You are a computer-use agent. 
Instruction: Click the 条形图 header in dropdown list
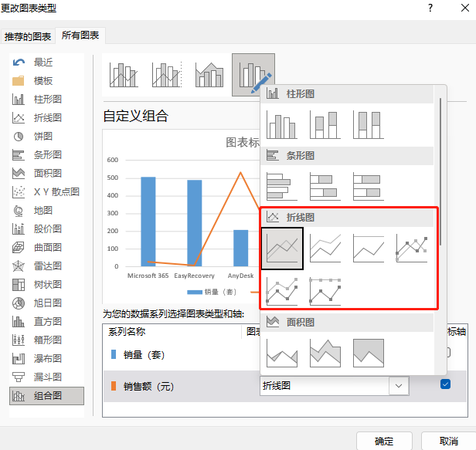[x=347, y=156]
